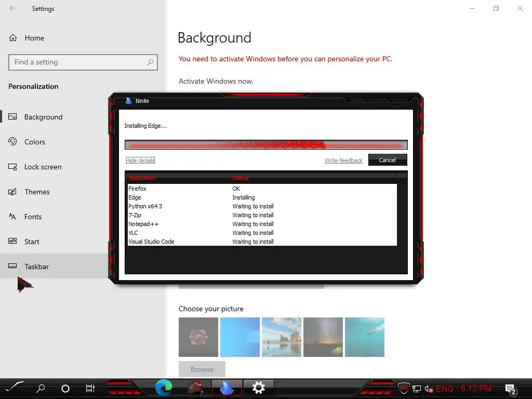Choose the night sky tent thumbnail
This screenshot has height=399, width=532.
(323, 337)
